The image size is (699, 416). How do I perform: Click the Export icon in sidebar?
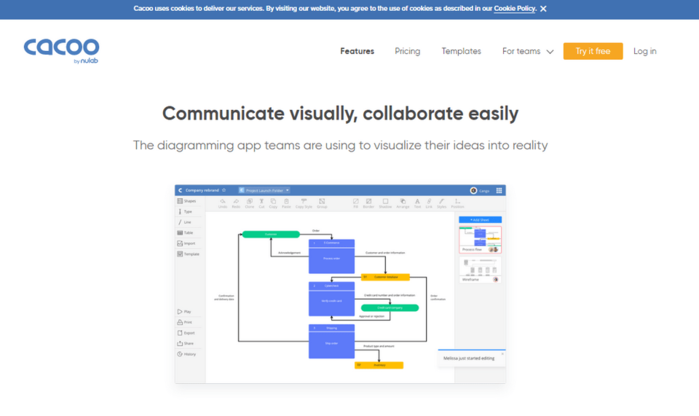(180, 333)
